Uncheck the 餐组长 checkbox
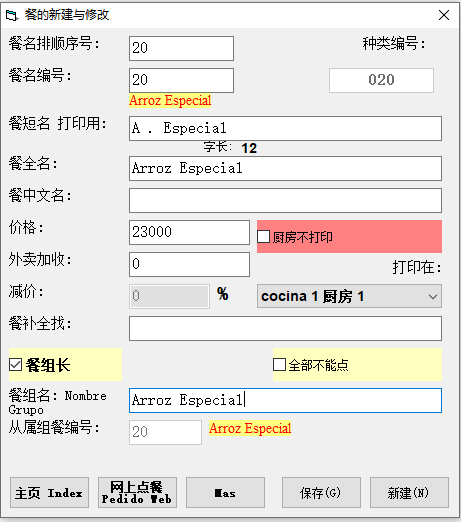The width and height of the screenshot is (461, 522). pyautogui.click(x=15, y=365)
